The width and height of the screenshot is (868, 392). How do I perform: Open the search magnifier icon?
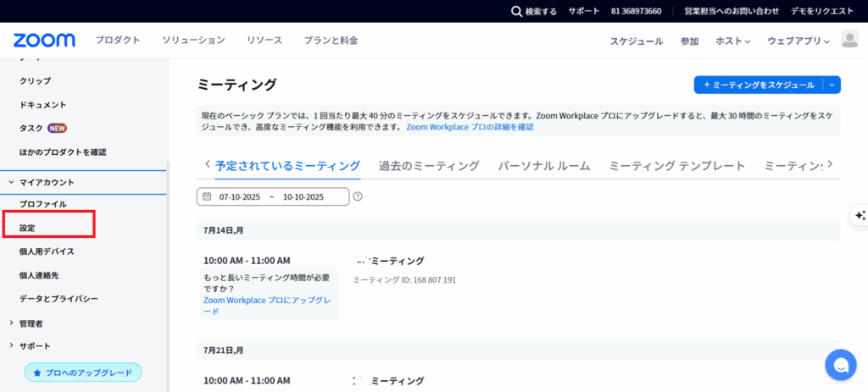tap(516, 11)
